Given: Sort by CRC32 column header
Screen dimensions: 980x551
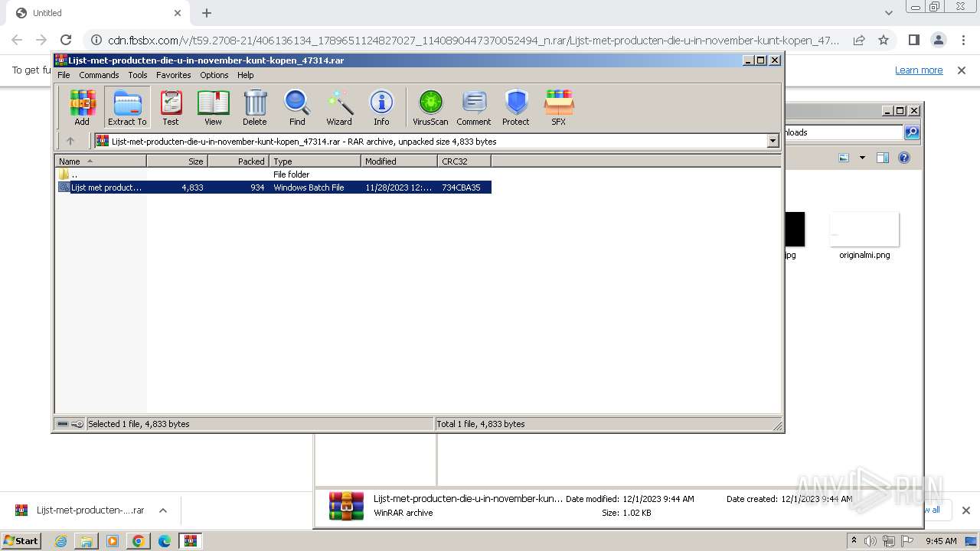Looking at the screenshot, I should [464, 161].
